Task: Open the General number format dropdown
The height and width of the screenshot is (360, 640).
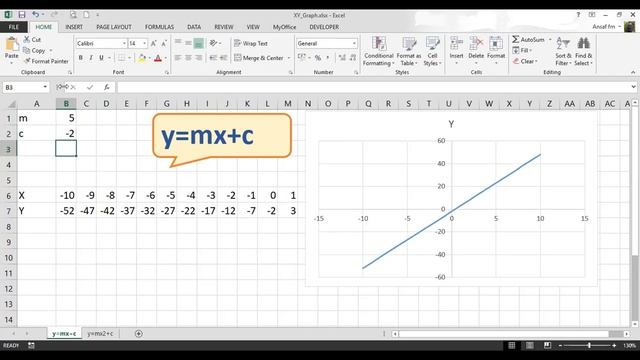Action: [x=354, y=43]
